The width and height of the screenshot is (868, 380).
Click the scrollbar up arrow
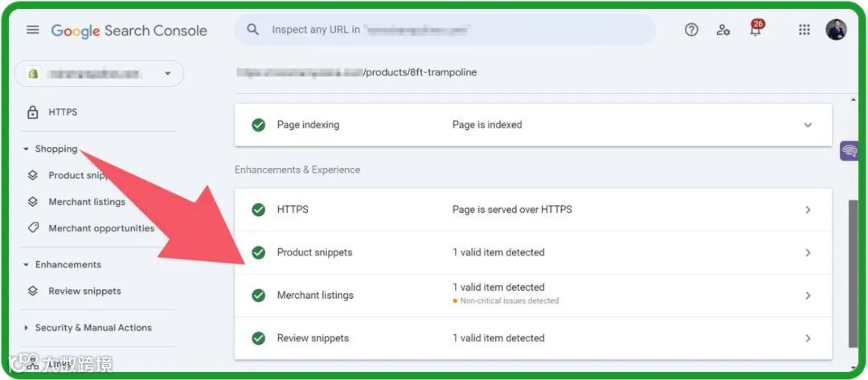(854, 100)
